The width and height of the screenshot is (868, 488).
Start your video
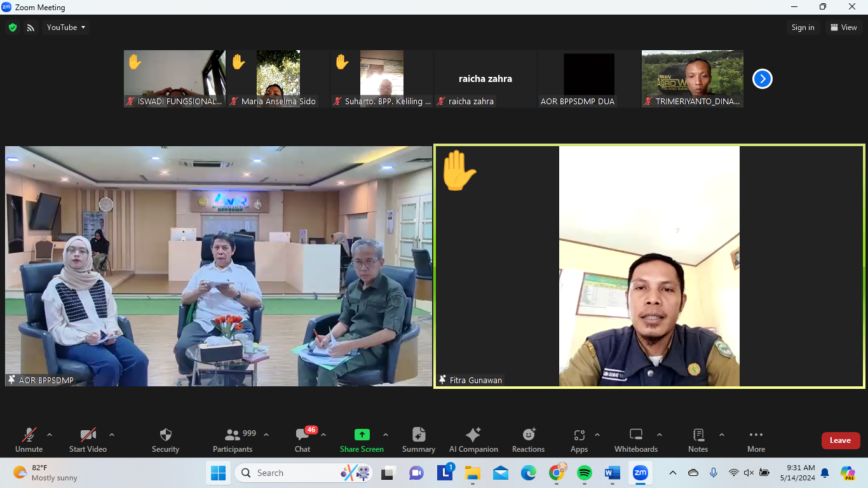[x=87, y=438]
